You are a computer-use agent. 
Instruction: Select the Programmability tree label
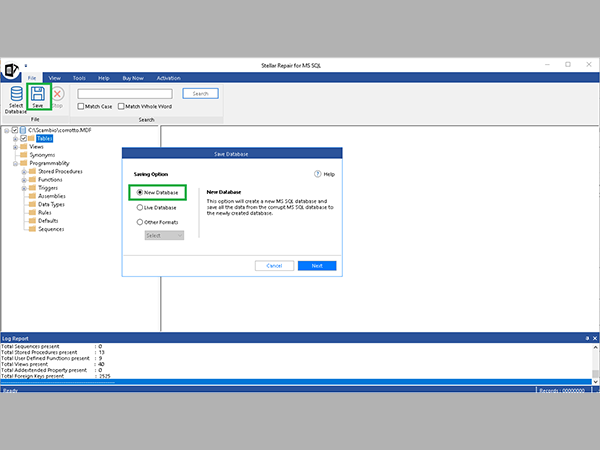pos(50,163)
